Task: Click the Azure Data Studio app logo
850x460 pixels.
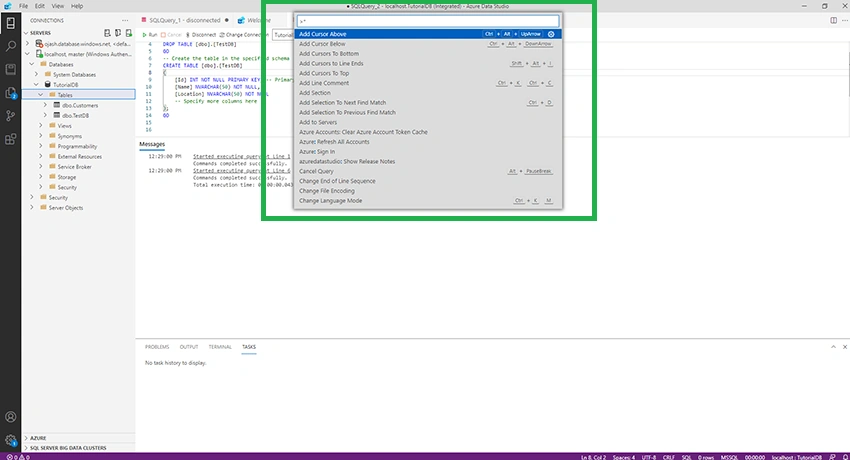Action: point(8,6)
